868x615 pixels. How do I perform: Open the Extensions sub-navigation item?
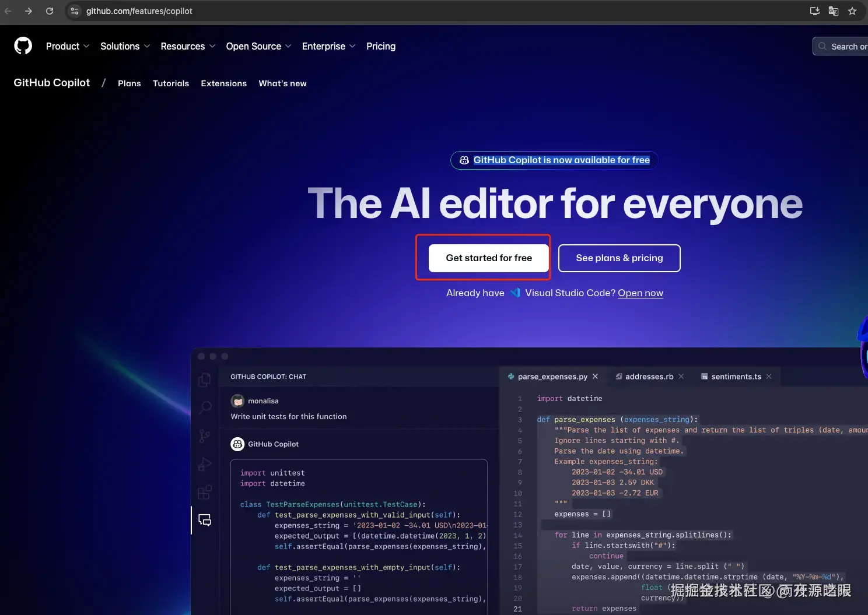click(x=224, y=83)
